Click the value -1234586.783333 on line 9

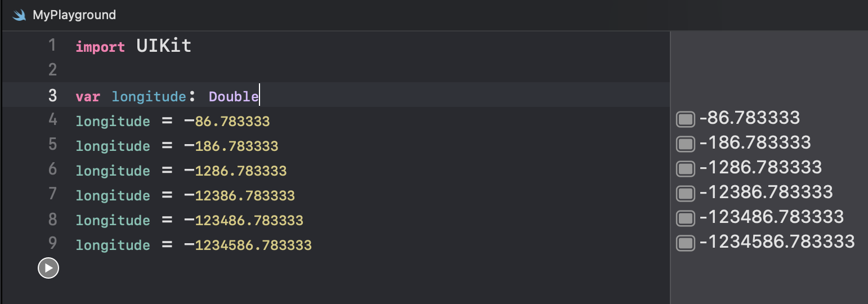point(248,245)
